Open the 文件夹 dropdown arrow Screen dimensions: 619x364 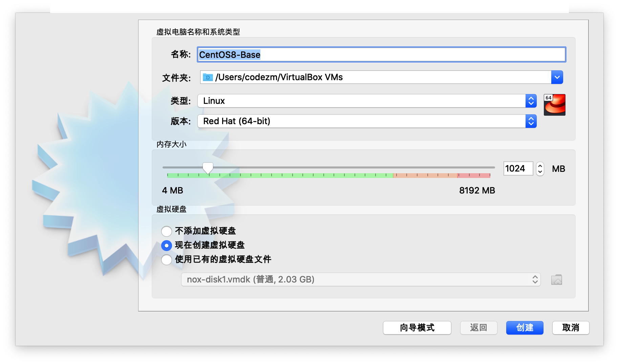click(x=557, y=77)
